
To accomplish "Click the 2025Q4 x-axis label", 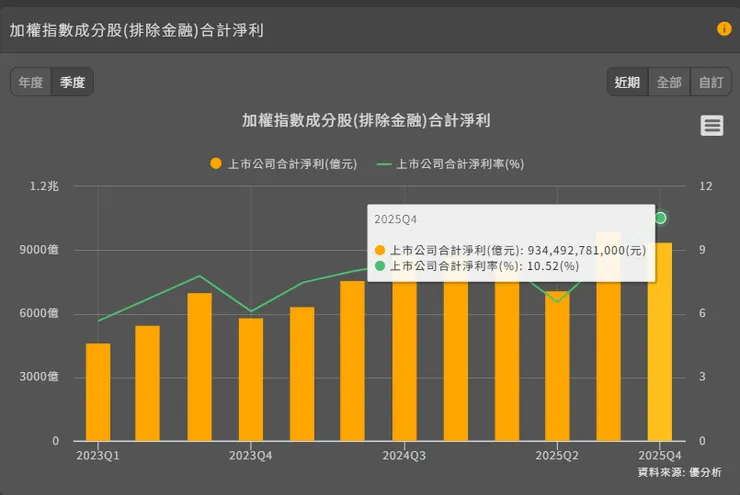I will 660,455.
